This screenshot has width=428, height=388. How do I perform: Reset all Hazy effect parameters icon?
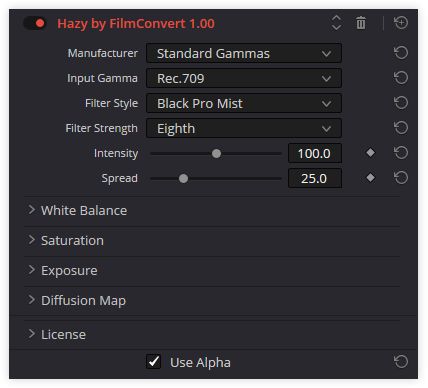point(401,23)
